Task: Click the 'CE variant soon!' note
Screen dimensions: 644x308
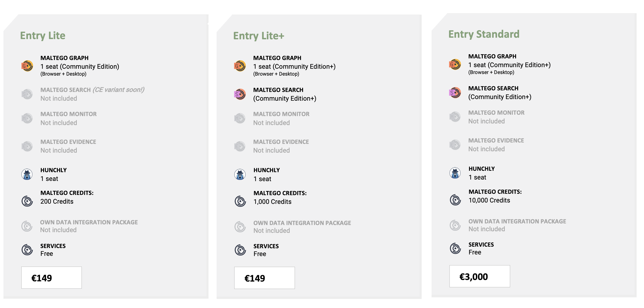Action: (118, 90)
